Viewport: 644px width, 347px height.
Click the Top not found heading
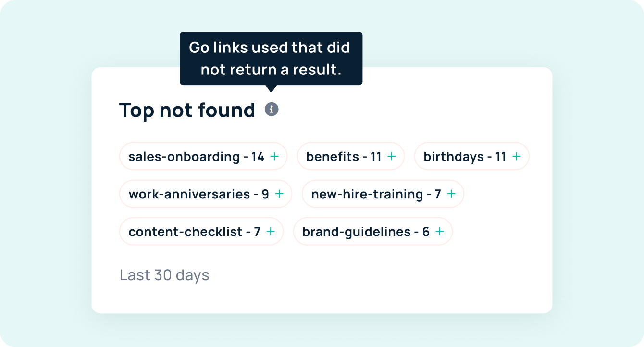click(187, 110)
